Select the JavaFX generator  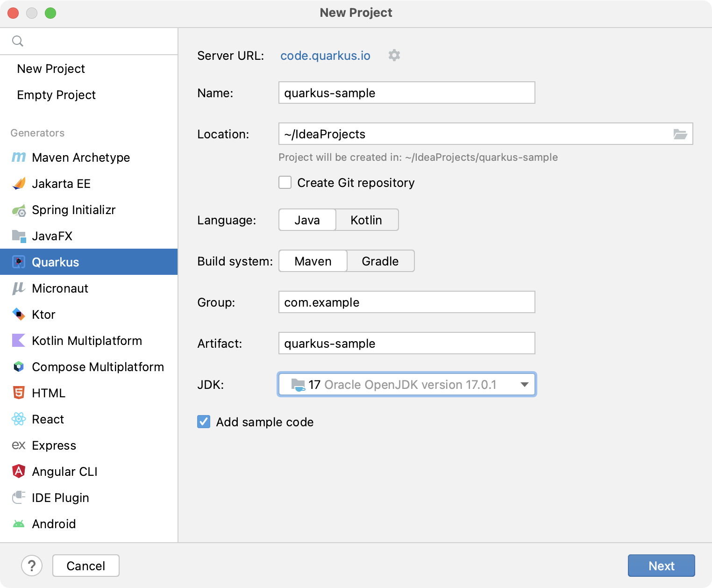tap(89, 236)
